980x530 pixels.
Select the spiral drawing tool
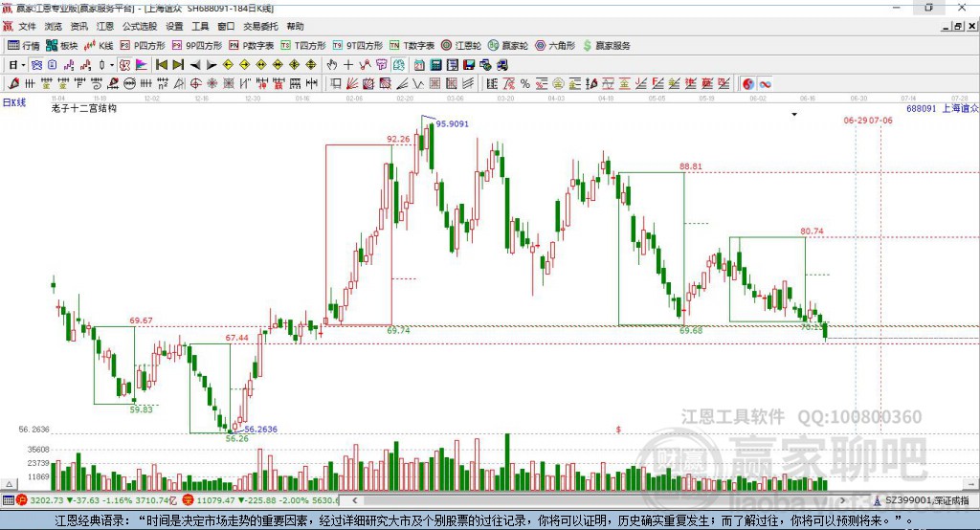pyautogui.click(x=97, y=84)
